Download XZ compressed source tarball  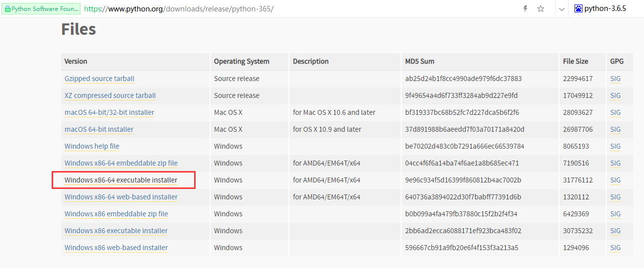(x=110, y=95)
